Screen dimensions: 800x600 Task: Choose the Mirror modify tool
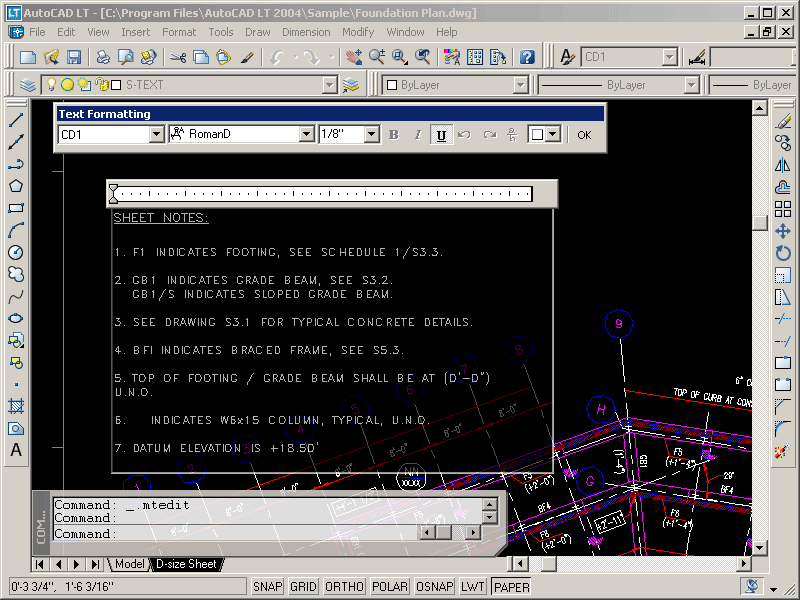pyautogui.click(x=783, y=164)
